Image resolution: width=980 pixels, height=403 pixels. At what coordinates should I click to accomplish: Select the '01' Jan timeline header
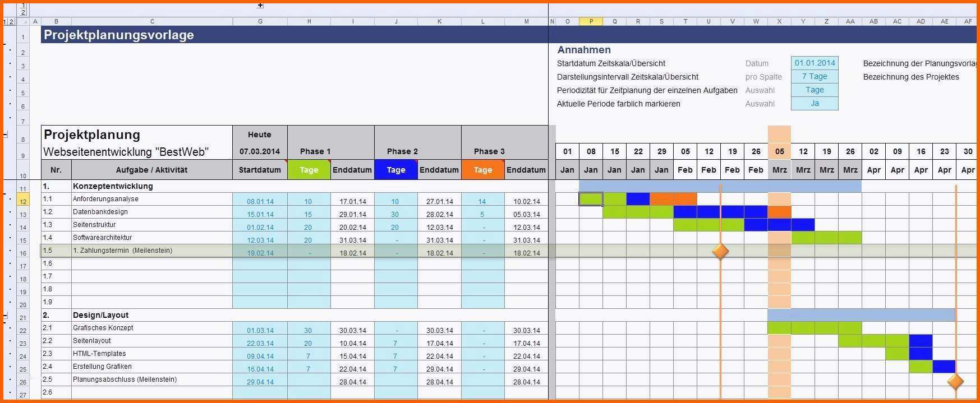click(x=567, y=151)
